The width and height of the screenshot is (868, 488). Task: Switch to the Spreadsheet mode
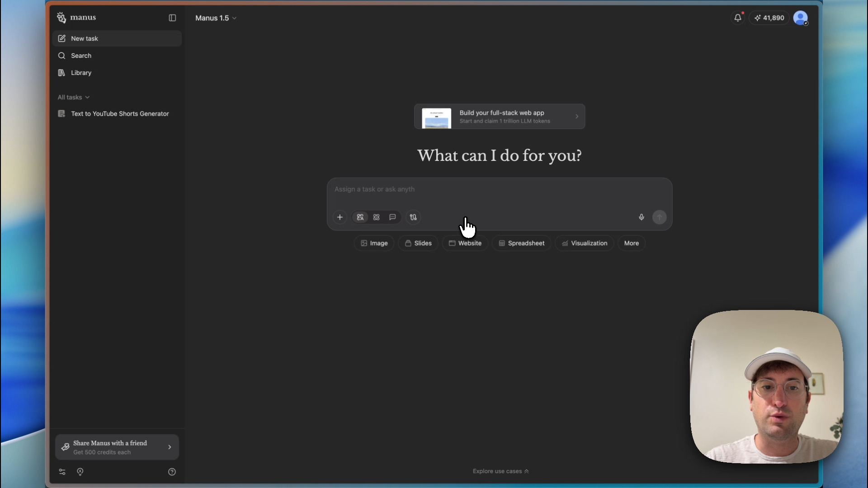tap(521, 243)
